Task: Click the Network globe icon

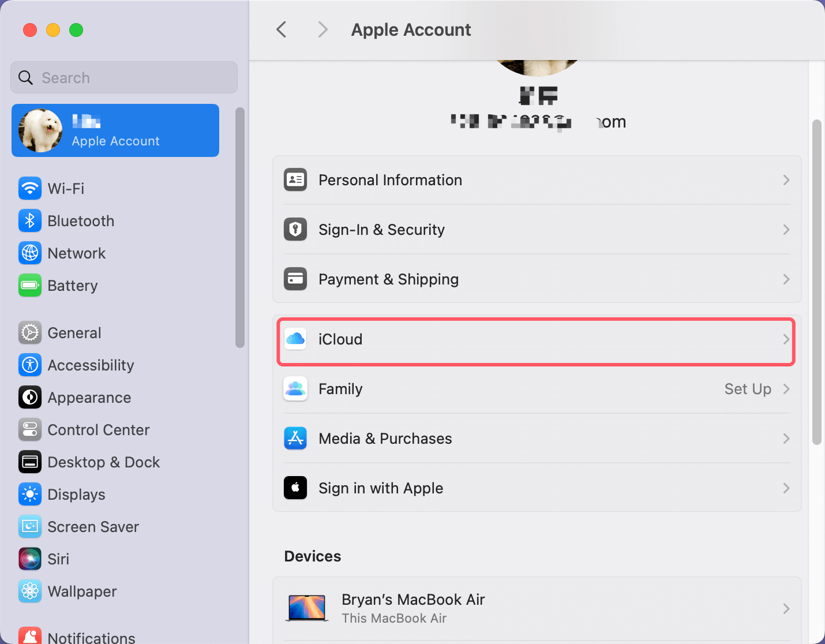Action: pyautogui.click(x=30, y=253)
